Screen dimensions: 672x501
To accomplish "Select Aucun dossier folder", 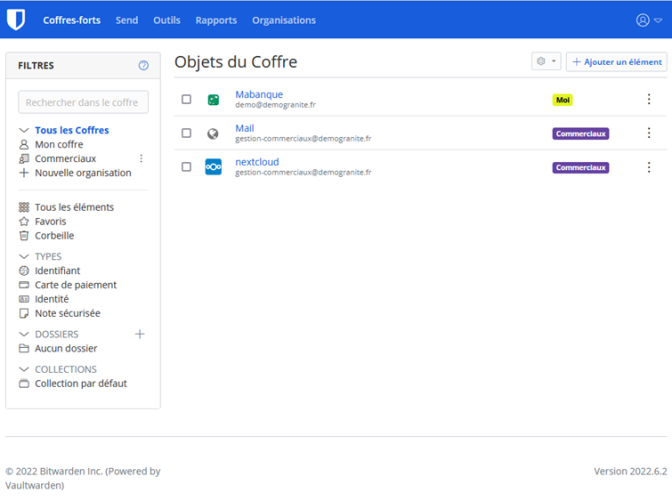I will [x=66, y=348].
